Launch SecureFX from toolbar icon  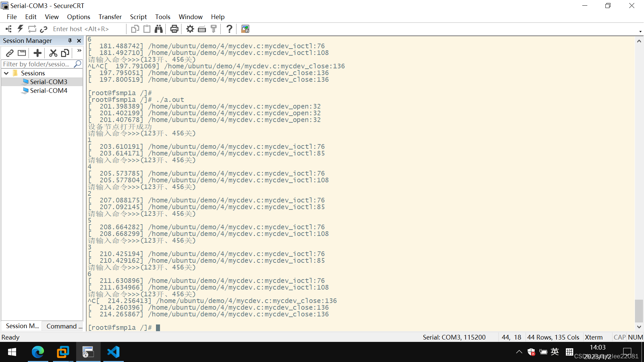245,29
